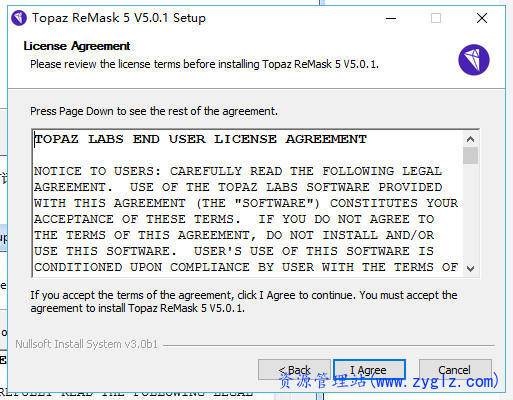Viewport: 513px width, 400px height.
Task: Click the disabled maximize button
Action: click(436, 18)
